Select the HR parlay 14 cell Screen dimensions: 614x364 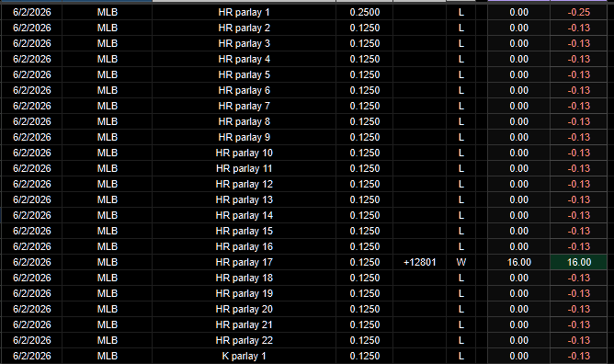pos(244,215)
